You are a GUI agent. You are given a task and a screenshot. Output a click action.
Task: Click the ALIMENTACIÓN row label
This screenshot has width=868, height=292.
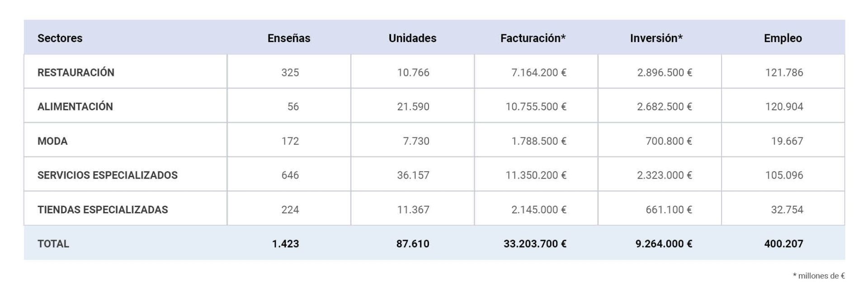click(x=75, y=107)
